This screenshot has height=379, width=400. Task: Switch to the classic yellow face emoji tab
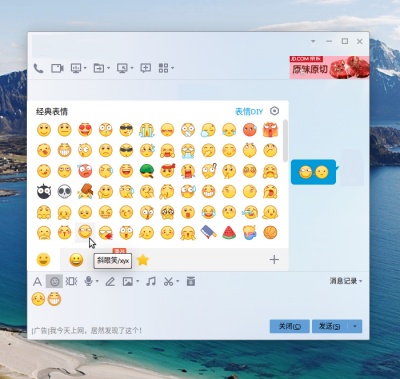pos(43,260)
